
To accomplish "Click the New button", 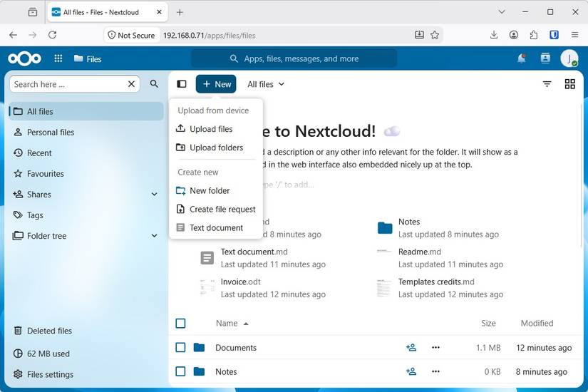I will [216, 84].
